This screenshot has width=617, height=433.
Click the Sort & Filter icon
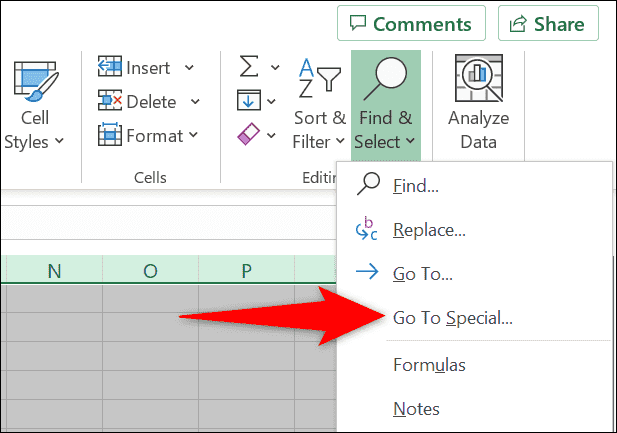(x=318, y=82)
